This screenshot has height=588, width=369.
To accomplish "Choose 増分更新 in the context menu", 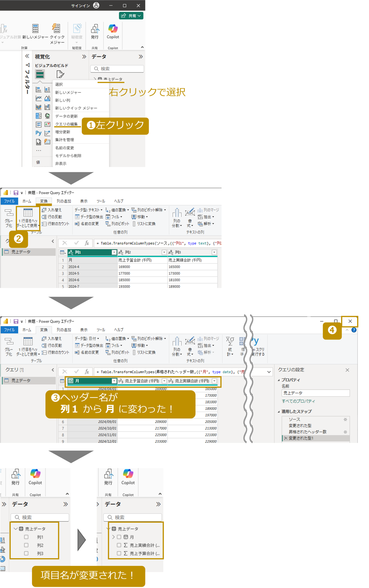I will [x=63, y=132].
